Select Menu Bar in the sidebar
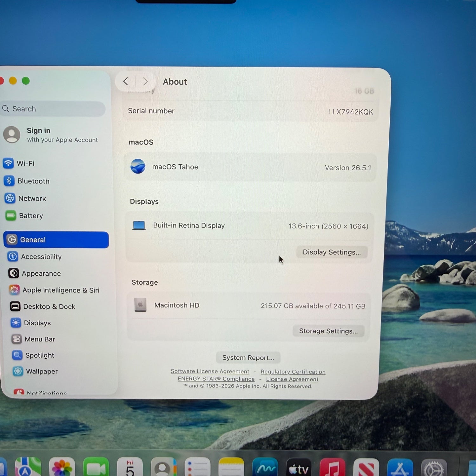Viewport: 476px width, 476px height. click(x=62, y=339)
